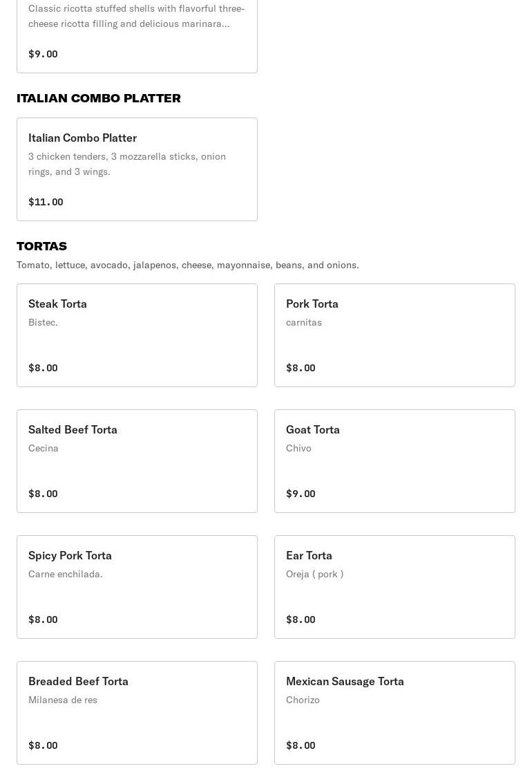Screen dimensions: 532x773
Task: Open the Breaded Beef Torta item
Action: pyautogui.click(x=137, y=713)
